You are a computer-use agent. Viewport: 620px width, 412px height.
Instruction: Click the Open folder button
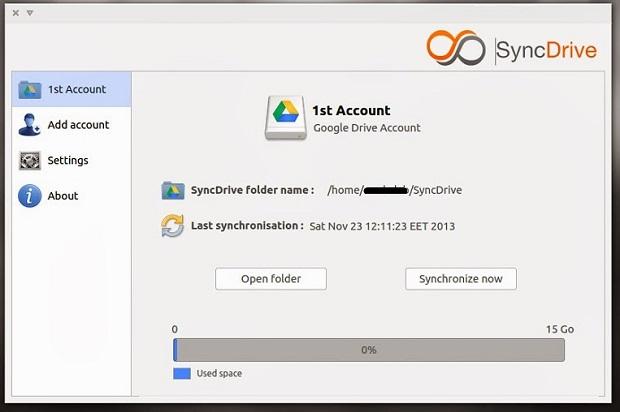click(271, 279)
